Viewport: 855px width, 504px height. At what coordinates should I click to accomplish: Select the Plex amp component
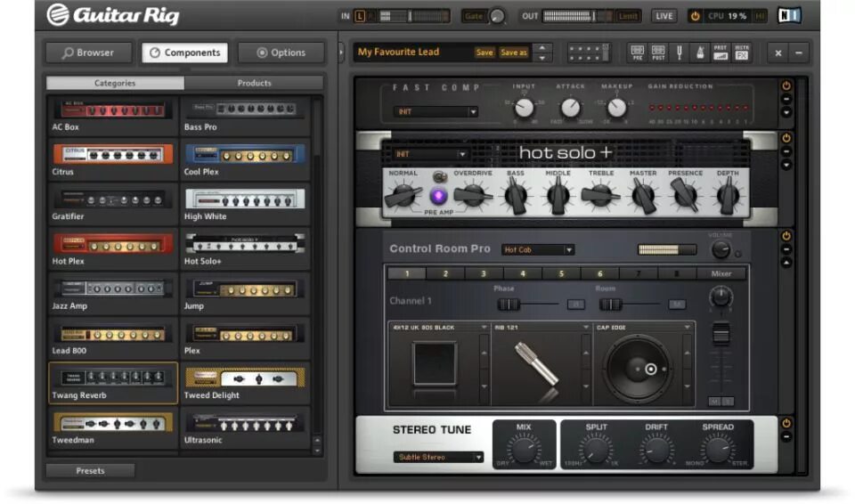coord(245,340)
